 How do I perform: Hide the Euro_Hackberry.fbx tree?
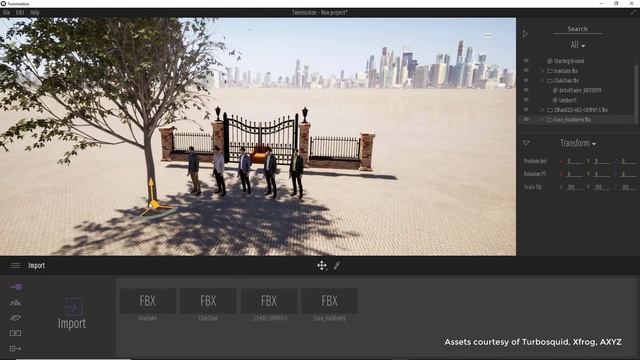coord(526,119)
